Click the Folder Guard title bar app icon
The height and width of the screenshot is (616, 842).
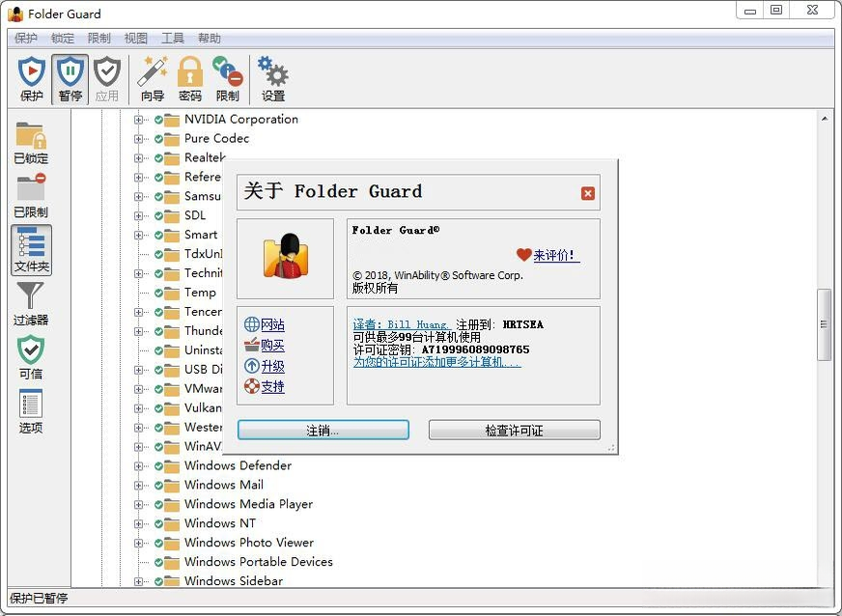pos(15,14)
